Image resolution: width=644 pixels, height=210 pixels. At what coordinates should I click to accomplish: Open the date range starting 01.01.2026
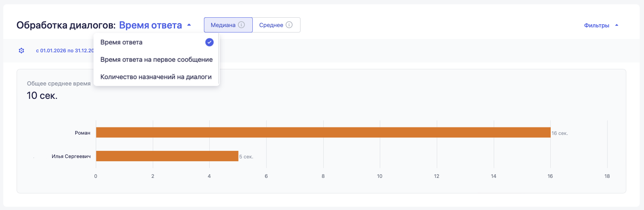point(64,51)
